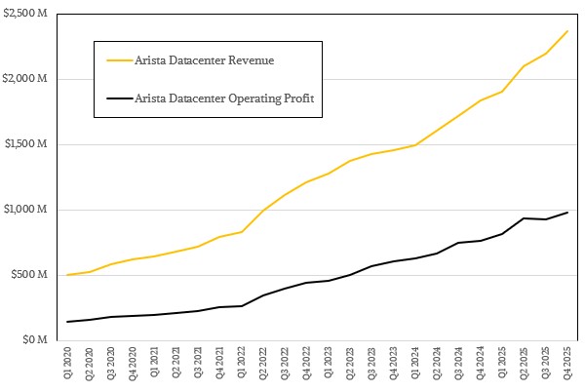The image size is (585, 392).
Task: Click the Q1 2020 x-axis label
Action: (68, 365)
